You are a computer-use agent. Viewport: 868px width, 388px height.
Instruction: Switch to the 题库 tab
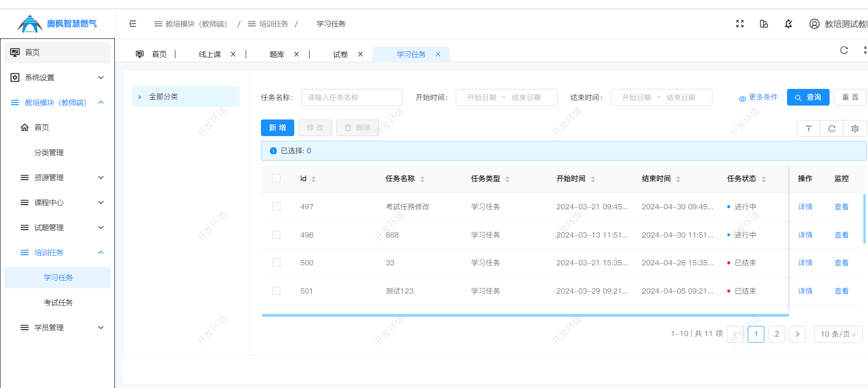[x=277, y=54]
